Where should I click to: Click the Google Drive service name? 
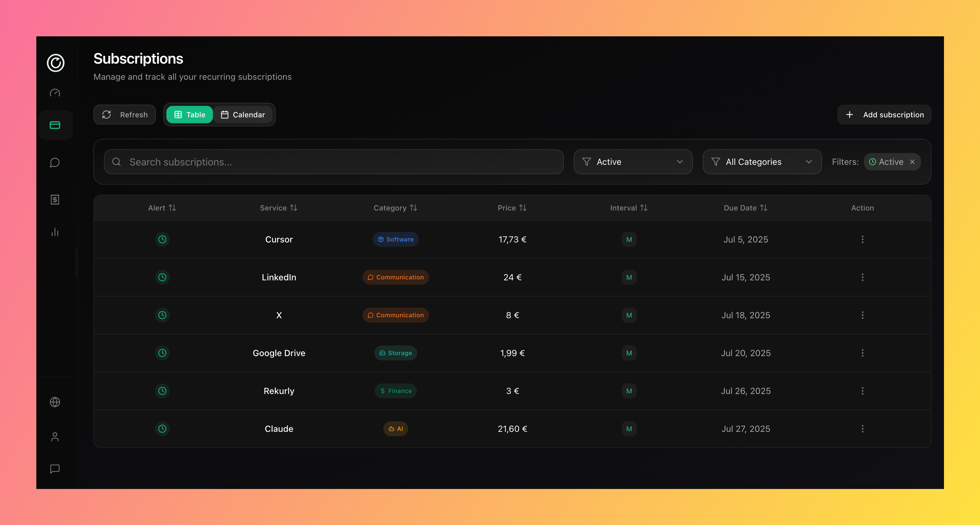pos(279,353)
